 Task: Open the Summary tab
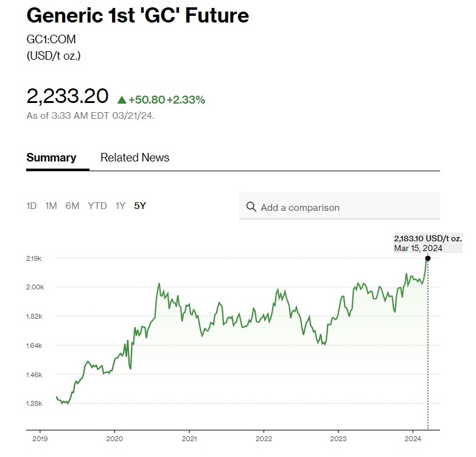(x=51, y=157)
